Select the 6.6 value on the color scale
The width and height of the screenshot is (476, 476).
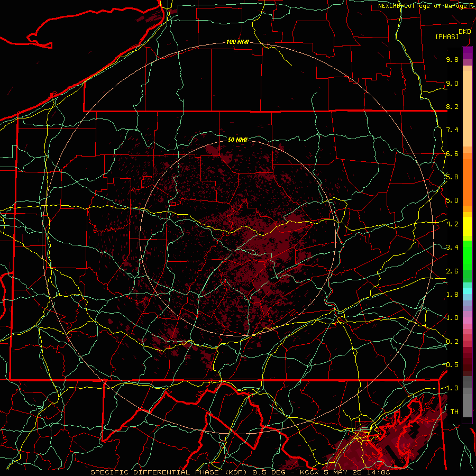tap(452, 153)
